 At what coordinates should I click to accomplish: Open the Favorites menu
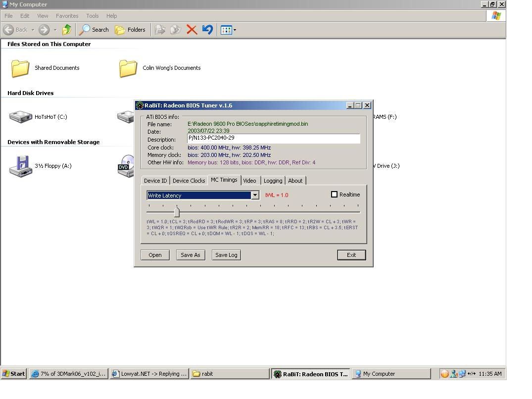(x=67, y=16)
